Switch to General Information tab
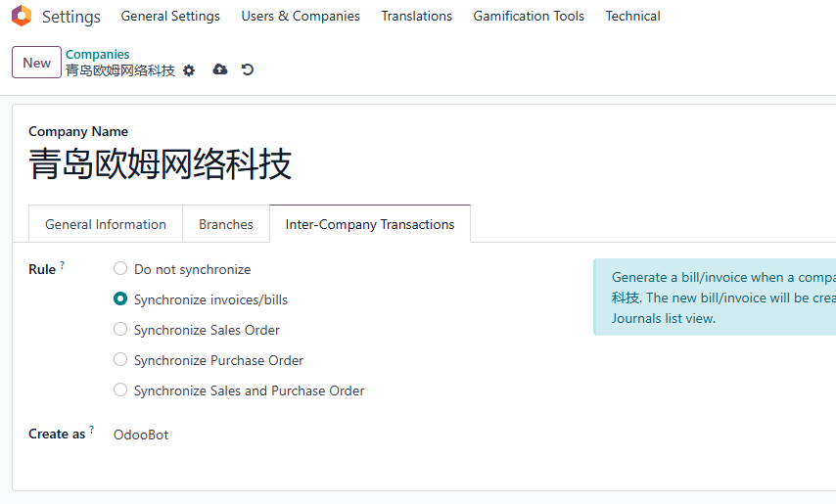This screenshot has height=504, width=836. (x=106, y=224)
